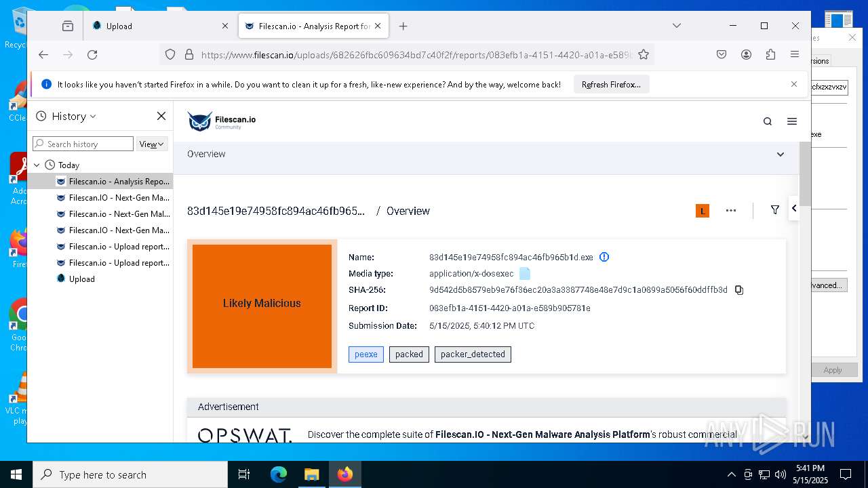Screen dimensions: 868x488
Task: Select the file name 83d145e19e74958fc894ac46fb965b1d.exe
Action: coord(511,258)
